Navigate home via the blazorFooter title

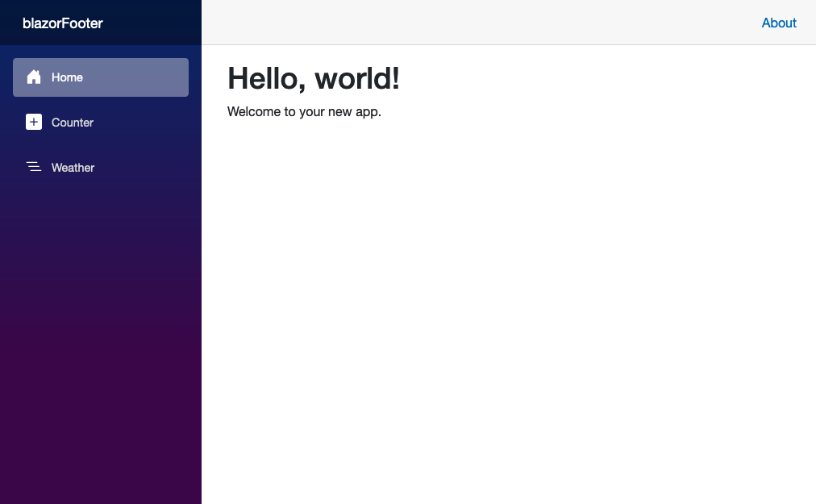coord(63,23)
